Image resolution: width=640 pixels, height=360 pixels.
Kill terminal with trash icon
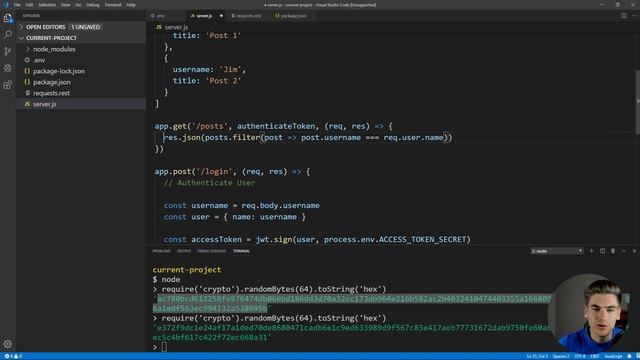pyautogui.click(x=613, y=251)
